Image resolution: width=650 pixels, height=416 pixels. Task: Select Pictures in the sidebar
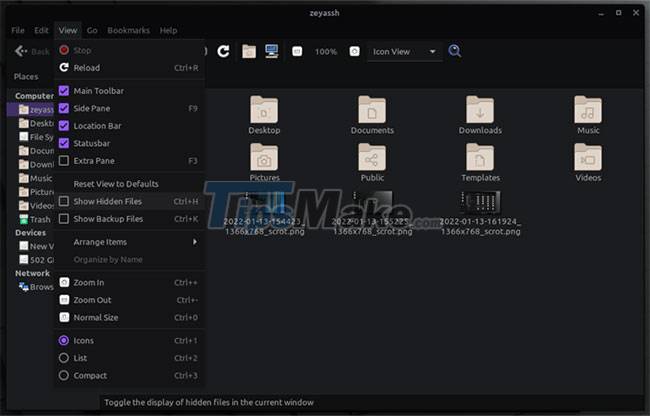click(x=36, y=192)
